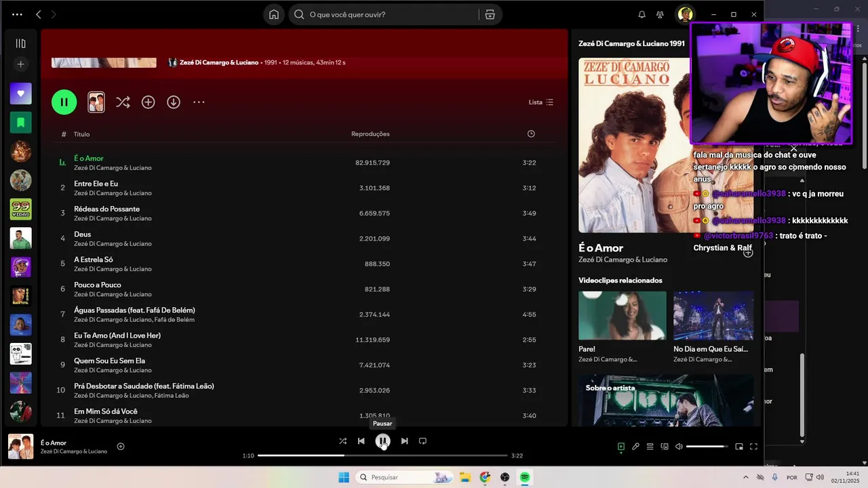Open Liked Songs heart playlist

coord(20,94)
